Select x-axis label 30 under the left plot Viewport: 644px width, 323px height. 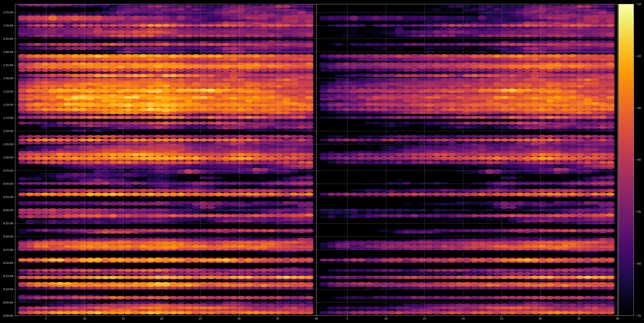click(x=239, y=319)
